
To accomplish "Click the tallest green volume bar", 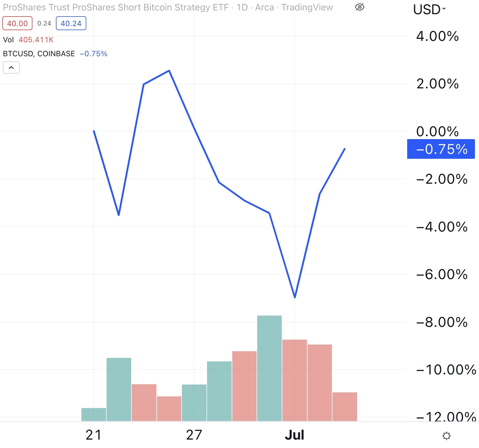I will tap(269, 368).
